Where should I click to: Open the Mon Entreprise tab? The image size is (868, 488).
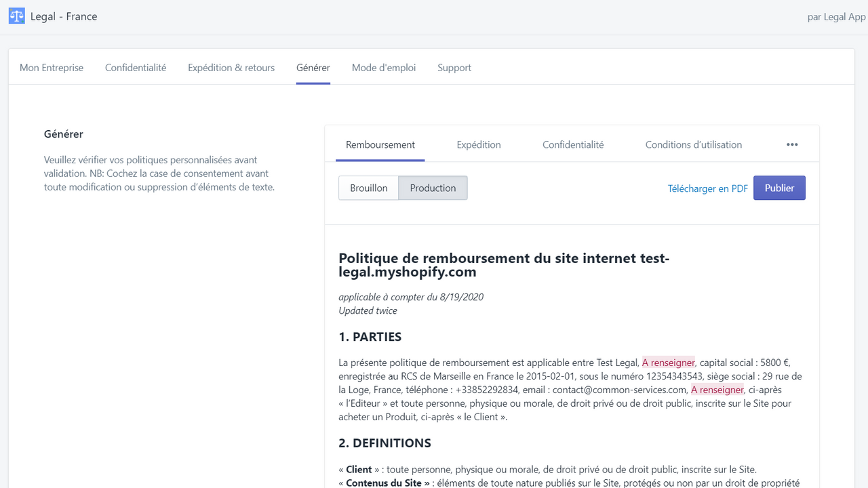coord(52,68)
